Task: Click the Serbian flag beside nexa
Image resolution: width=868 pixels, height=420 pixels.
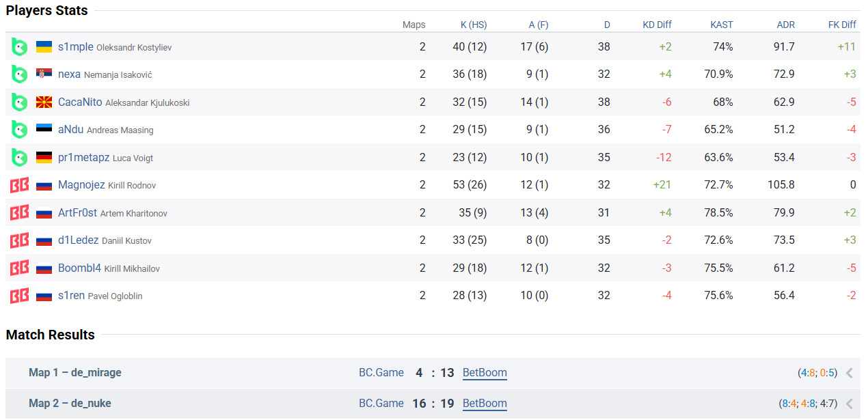Action: 44,74
